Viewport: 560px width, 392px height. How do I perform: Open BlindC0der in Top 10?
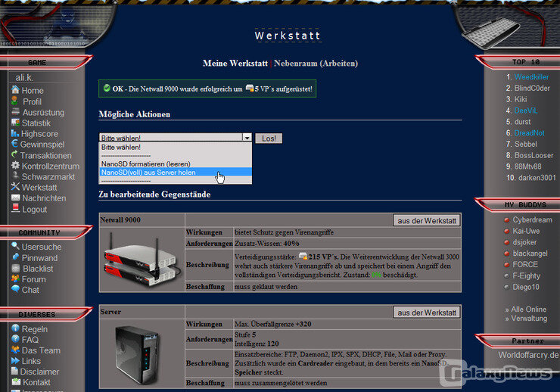[532, 88]
